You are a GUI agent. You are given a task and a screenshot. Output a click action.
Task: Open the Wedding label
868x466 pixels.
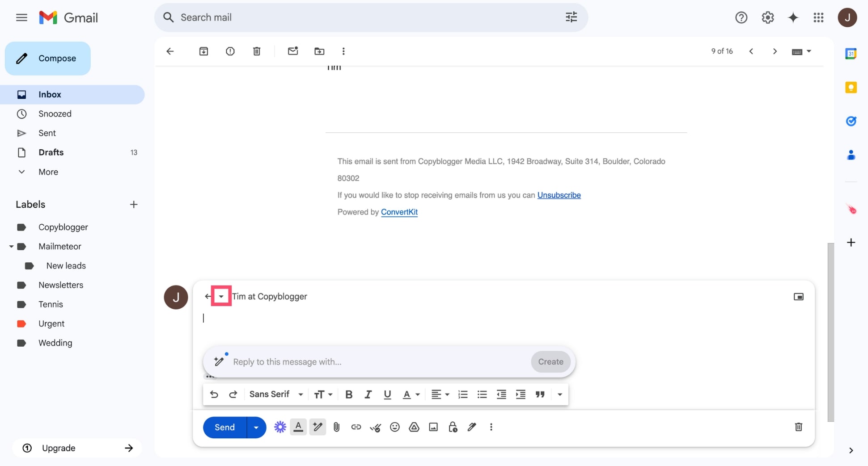point(55,343)
